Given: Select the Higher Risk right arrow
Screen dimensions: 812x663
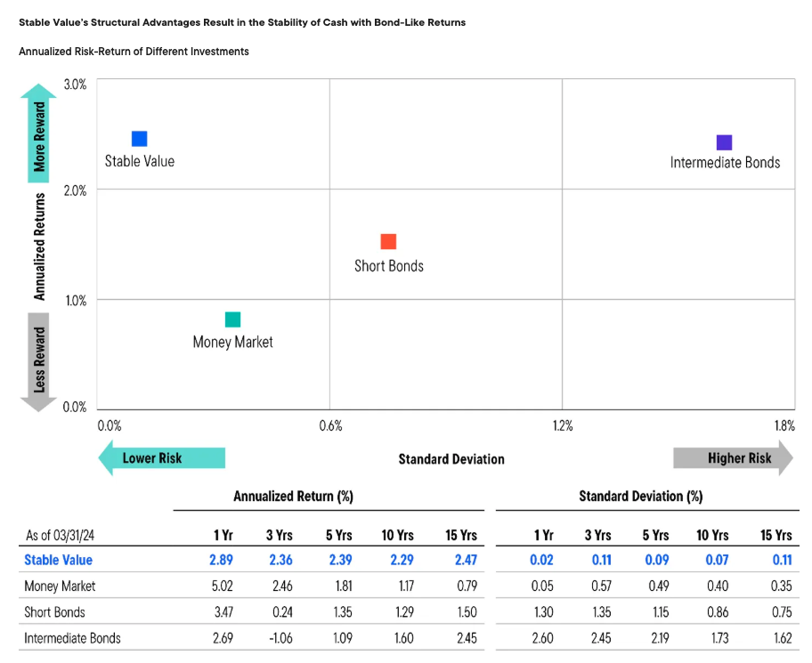Looking at the screenshot, I should [733, 458].
